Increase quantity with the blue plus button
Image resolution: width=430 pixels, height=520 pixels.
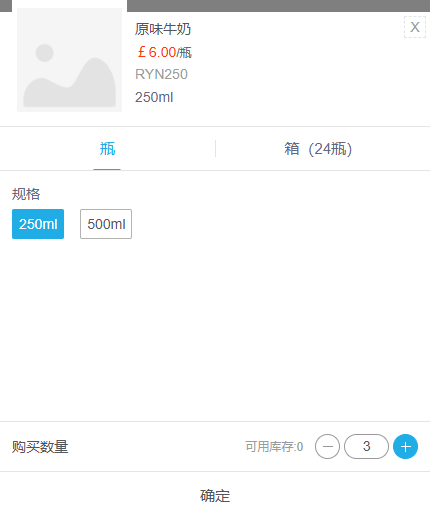(x=405, y=447)
